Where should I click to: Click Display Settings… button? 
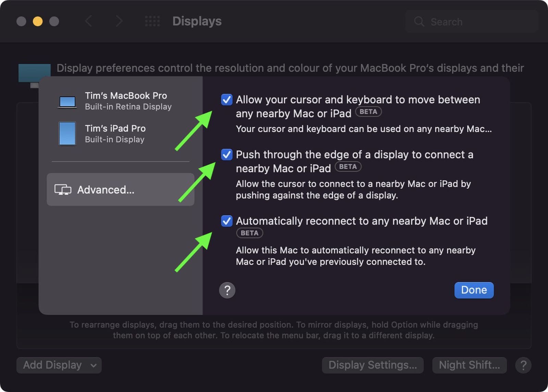click(x=373, y=365)
